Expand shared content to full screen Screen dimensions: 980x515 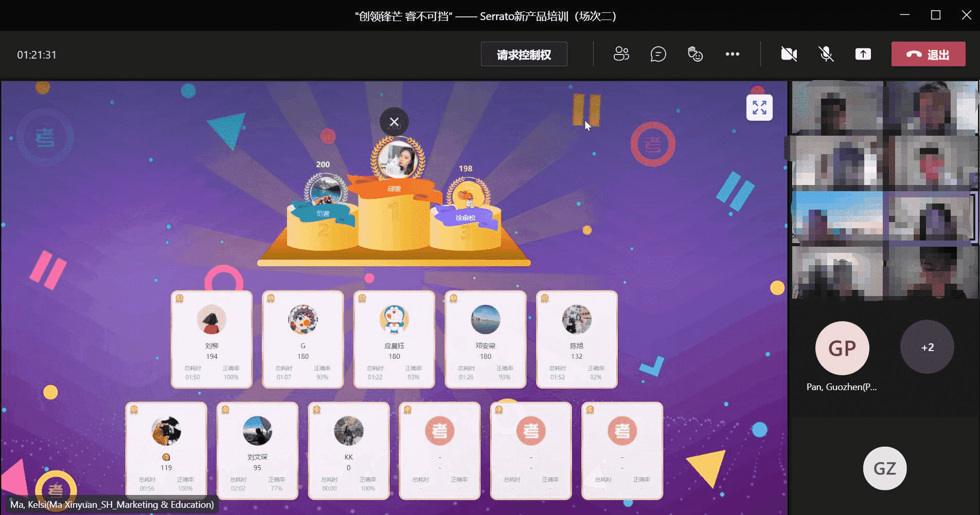tap(759, 107)
